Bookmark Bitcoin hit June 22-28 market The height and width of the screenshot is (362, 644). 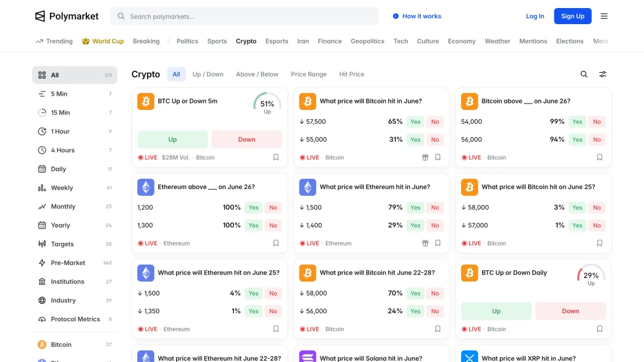pyautogui.click(x=438, y=329)
